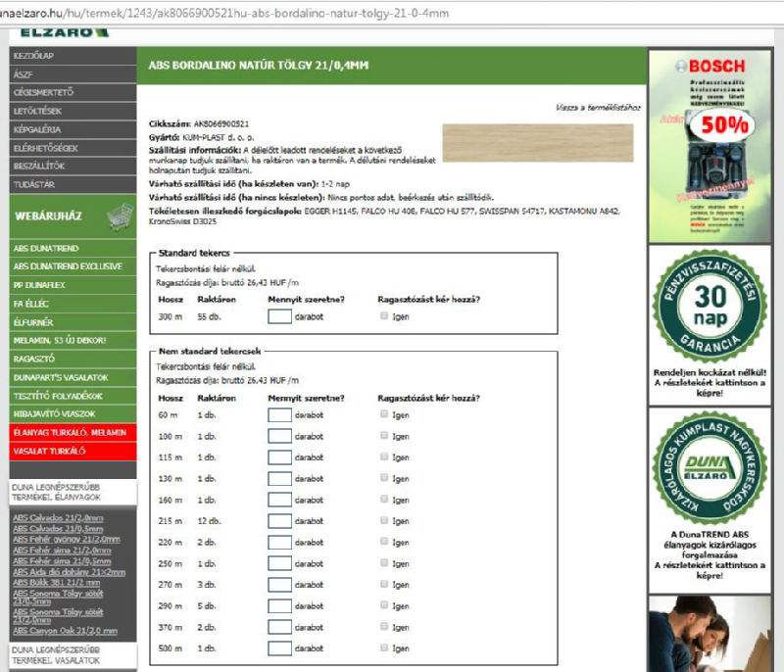
Task: Open the Dunapart's vasalatok category
Action: click(x=73, y=377)
